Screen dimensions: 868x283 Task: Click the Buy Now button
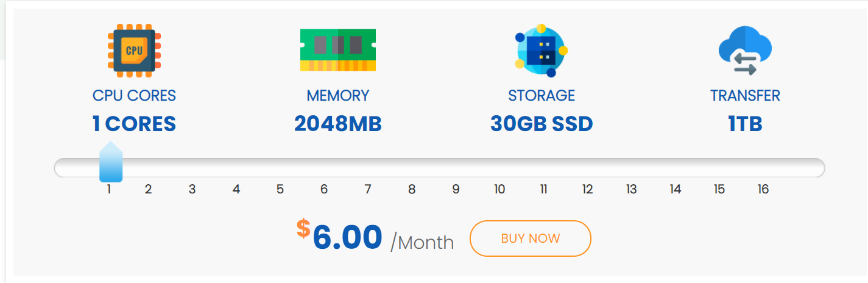530,238
